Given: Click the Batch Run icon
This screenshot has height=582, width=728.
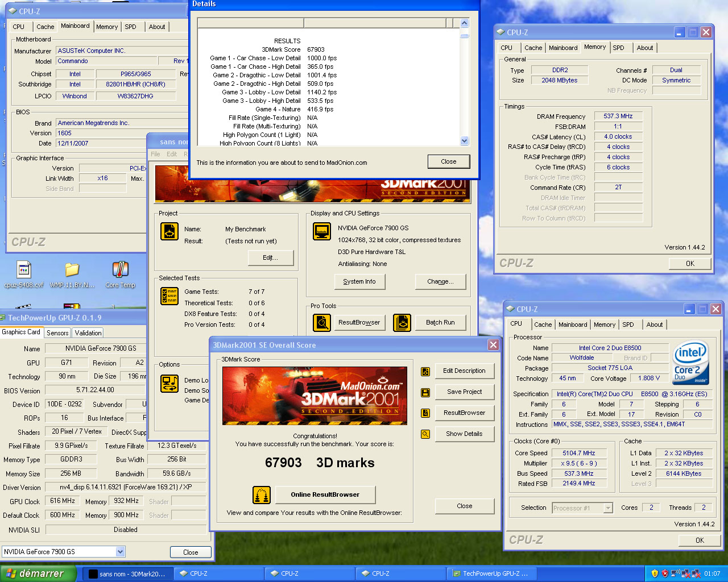Looking at the screenshot, I should pos(402,323).
